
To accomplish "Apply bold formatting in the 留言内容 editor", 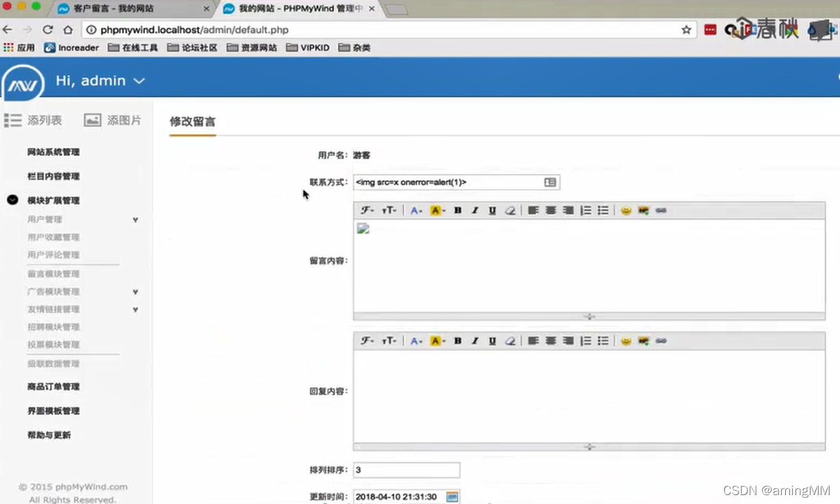I will click(x=457, y=210).
